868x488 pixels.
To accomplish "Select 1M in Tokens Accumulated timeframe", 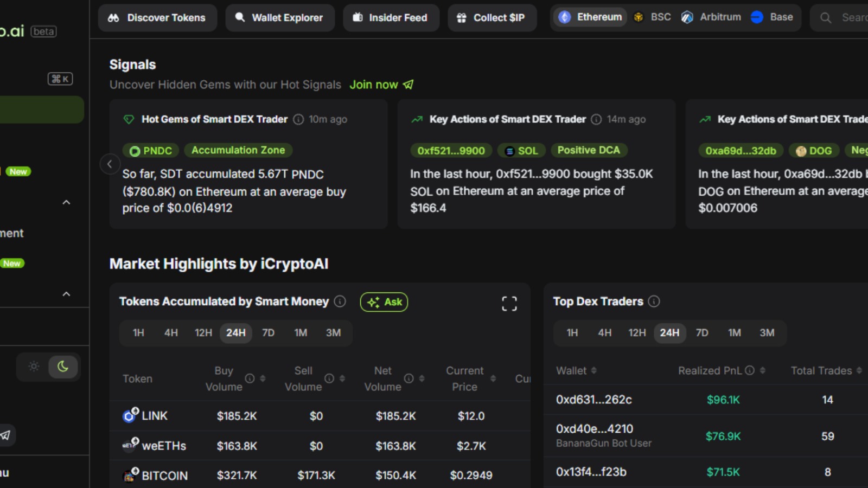I will point(301,333).
